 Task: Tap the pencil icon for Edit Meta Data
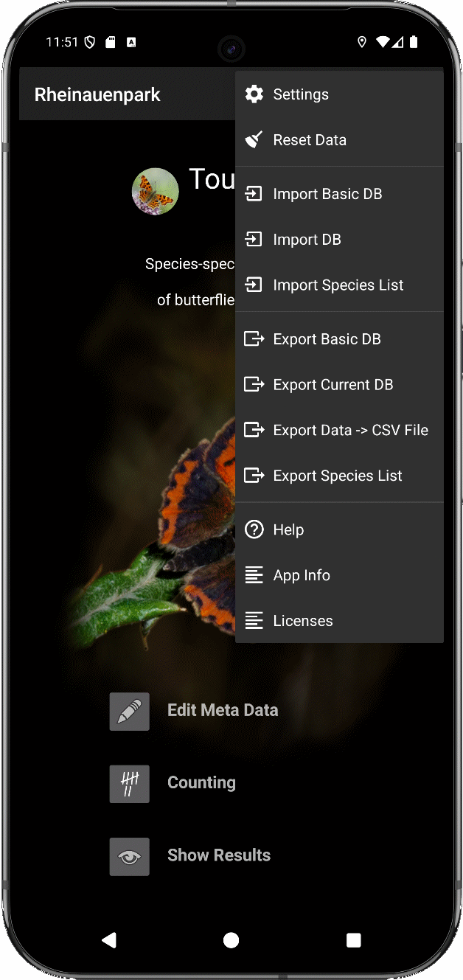pos(130,712)
